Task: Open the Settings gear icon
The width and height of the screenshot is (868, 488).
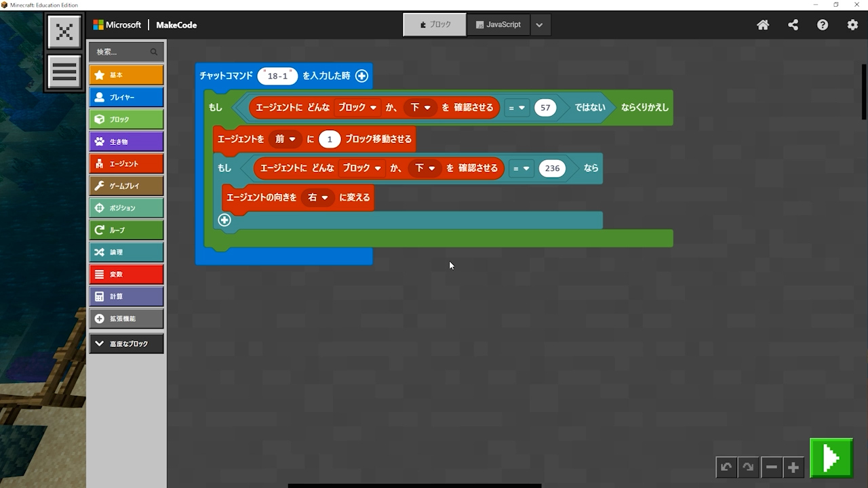Action: [x=852, y=25]
